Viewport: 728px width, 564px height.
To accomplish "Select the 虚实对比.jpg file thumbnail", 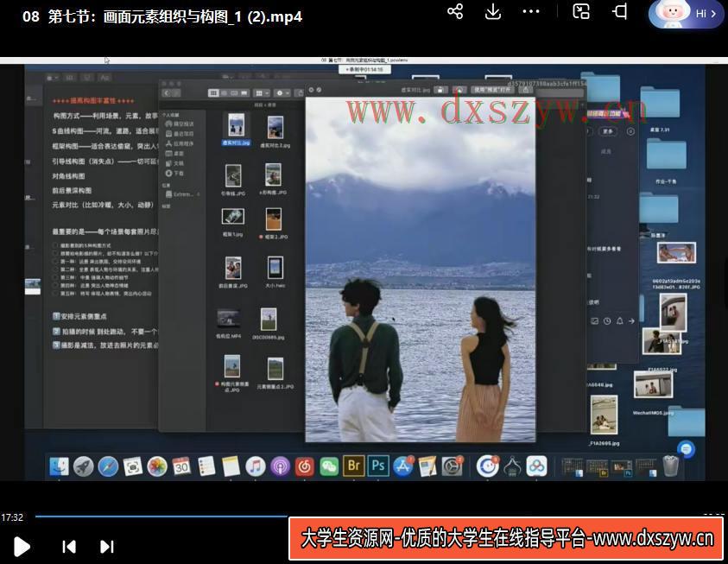I will (237, 125).
